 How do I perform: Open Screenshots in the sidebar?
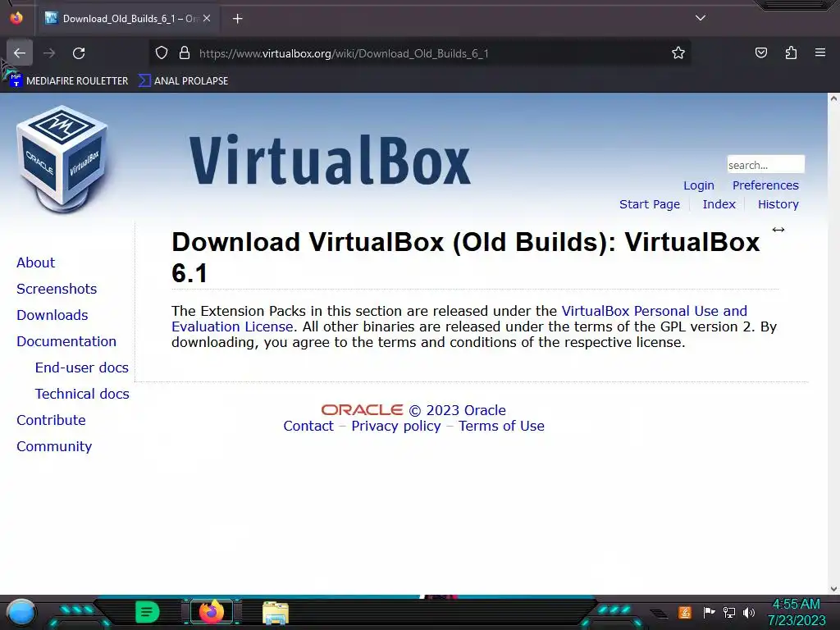coord(57,289)
